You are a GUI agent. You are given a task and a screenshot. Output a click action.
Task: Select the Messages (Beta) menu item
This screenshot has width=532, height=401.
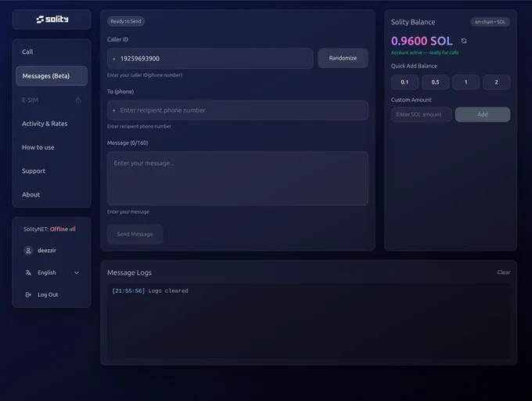[52, 76]
